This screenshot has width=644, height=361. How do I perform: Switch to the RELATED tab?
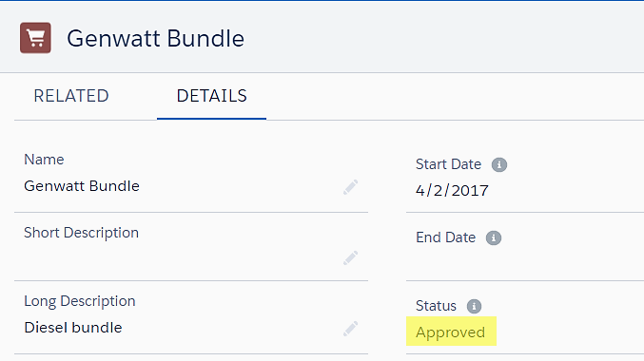[71, 96]
